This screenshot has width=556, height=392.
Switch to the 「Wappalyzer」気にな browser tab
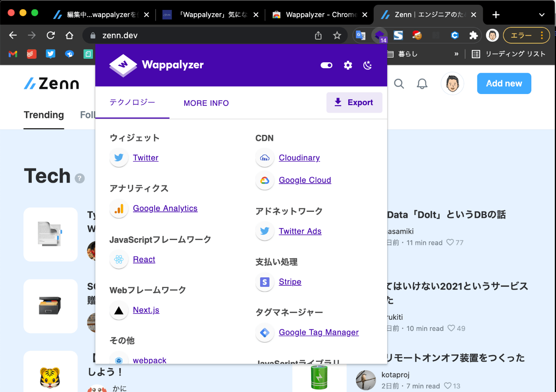[x=210, y=15]
